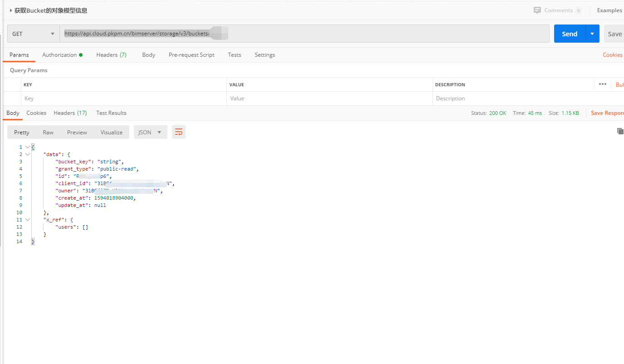Open the Send button dropdown arrow
The width and height of the screenshot is (624, 364).
pos(592,34)
